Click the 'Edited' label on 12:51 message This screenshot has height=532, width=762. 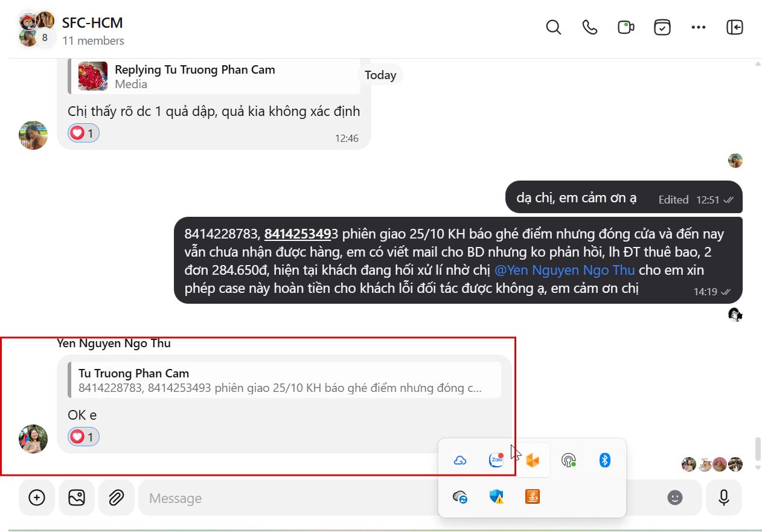pos(673,199)
